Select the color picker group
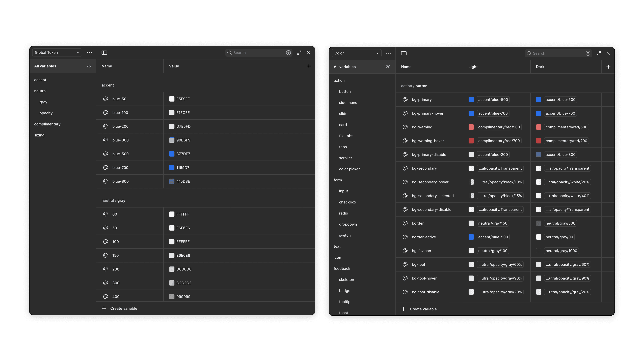The width and height of the screenshot is (644, 362). [349, 169]
